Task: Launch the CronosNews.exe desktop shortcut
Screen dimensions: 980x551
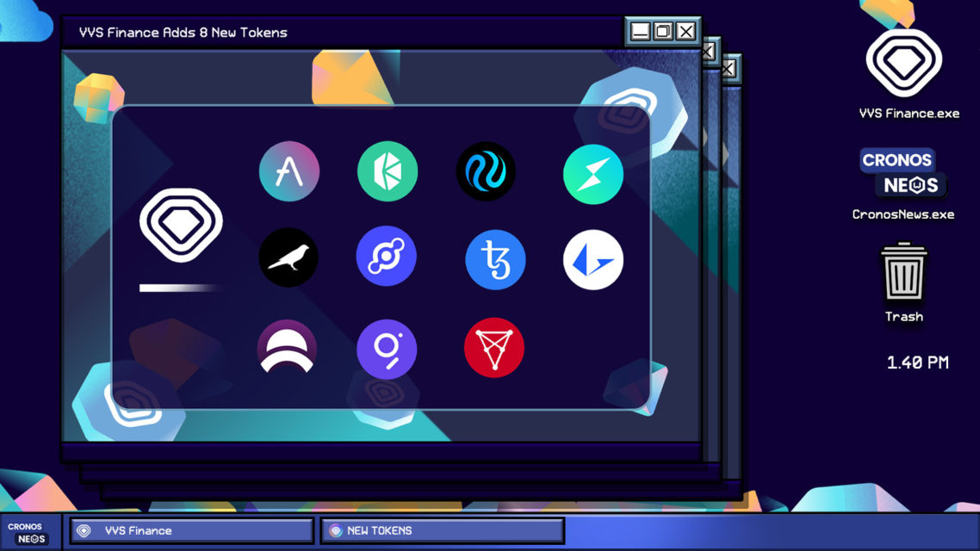Action: coord(903,172)
